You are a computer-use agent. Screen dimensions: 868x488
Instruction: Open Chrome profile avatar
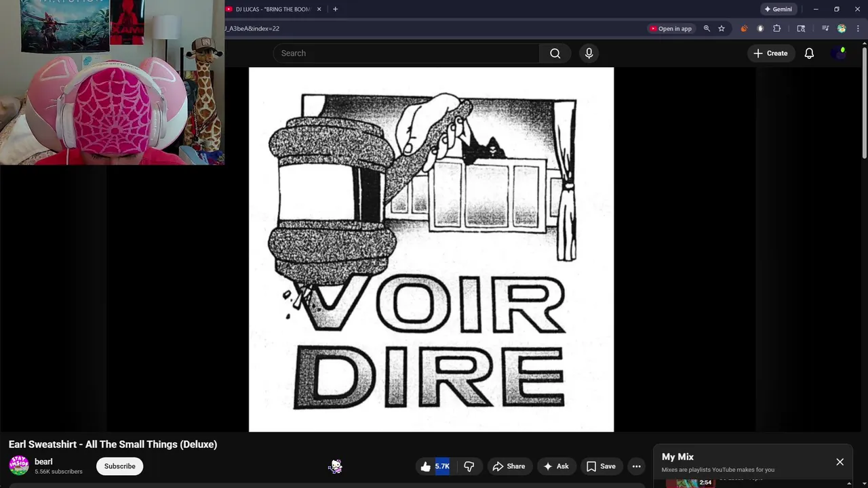842,28
